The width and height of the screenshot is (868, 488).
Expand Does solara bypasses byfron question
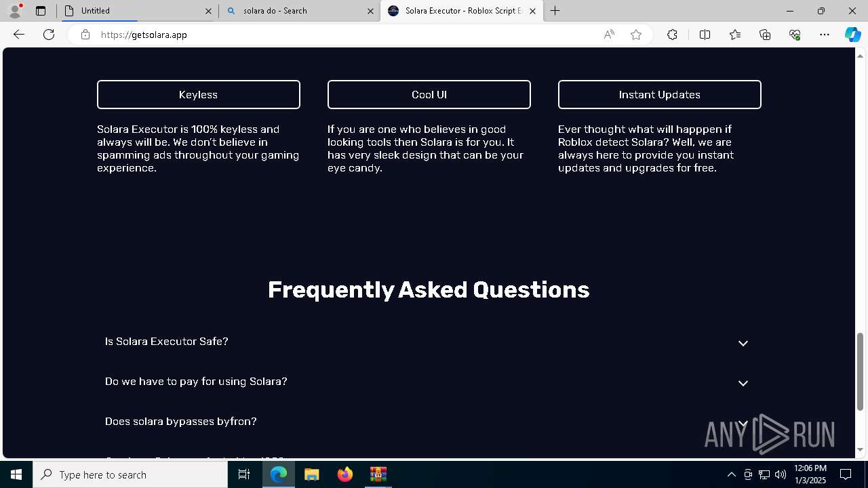[429, 422]
